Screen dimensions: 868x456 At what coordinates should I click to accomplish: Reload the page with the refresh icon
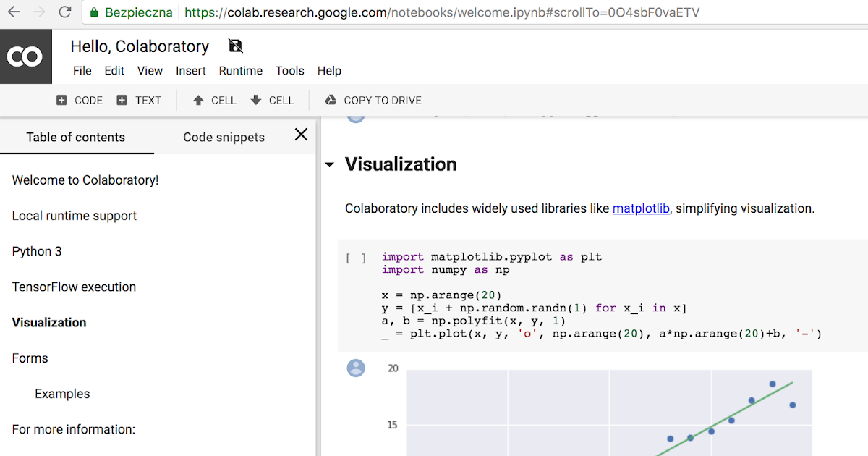tap(65, 12)
